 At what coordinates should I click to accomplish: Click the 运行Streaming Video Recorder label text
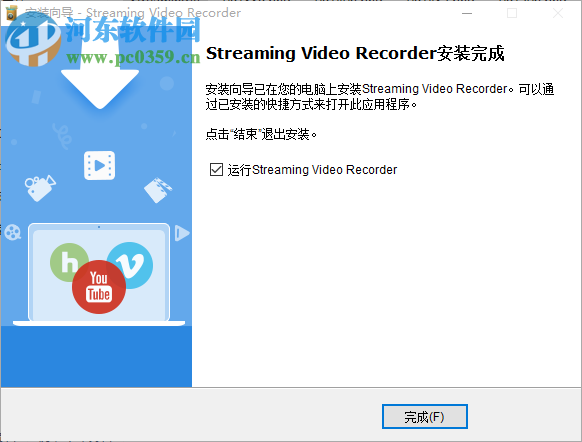(x=312, y=170)
